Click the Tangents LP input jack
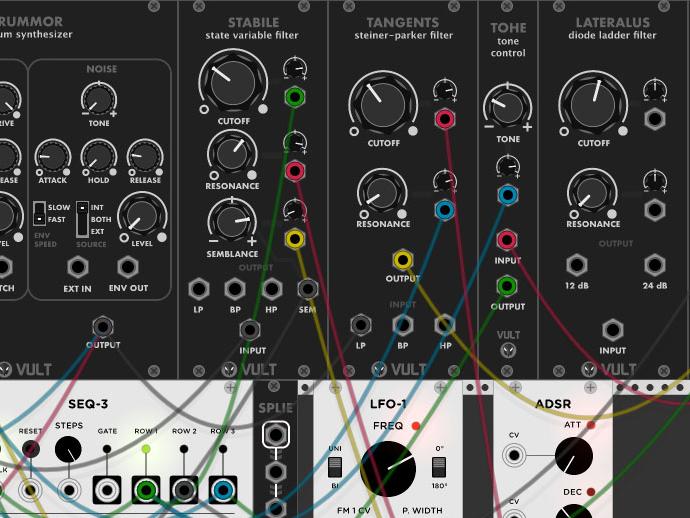The width and height of the screenshot is (690, 518). click(x=360, y=325)
